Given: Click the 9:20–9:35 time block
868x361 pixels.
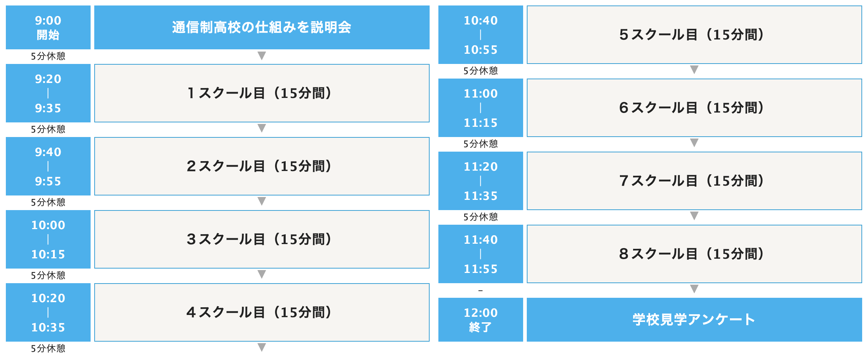Looking at the screenshot, I should 48,93.
